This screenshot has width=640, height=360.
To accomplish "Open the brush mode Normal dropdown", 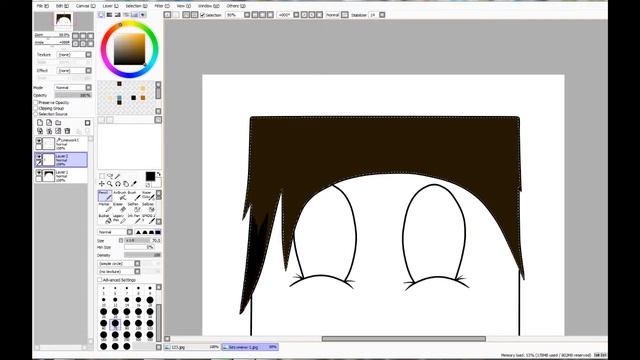I will [115, 232].
